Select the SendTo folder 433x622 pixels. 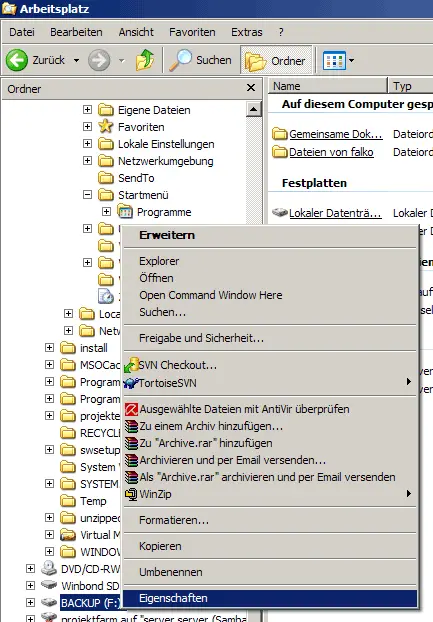point(126,178)
